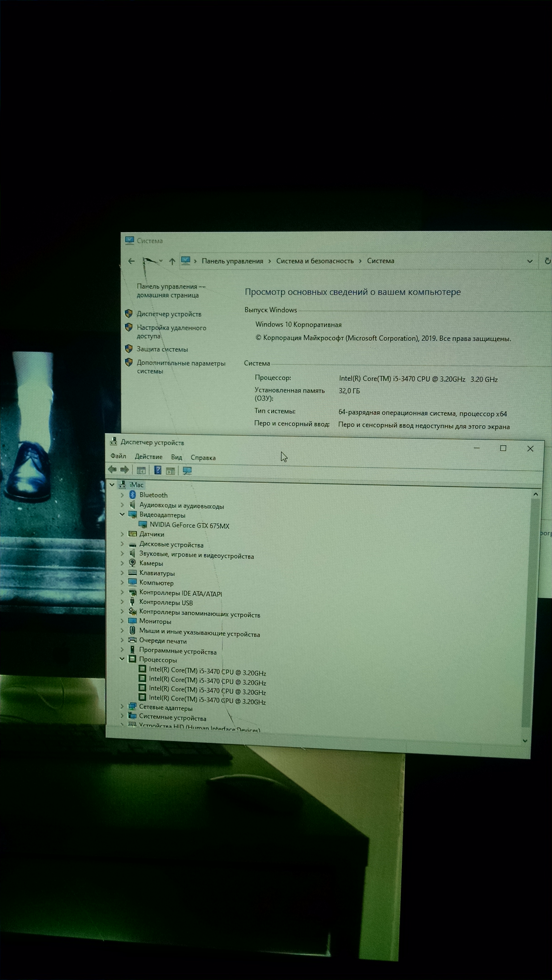Click the refresh icon in System address bar
Screen dimensions: 552x980
tap(547, 261)
